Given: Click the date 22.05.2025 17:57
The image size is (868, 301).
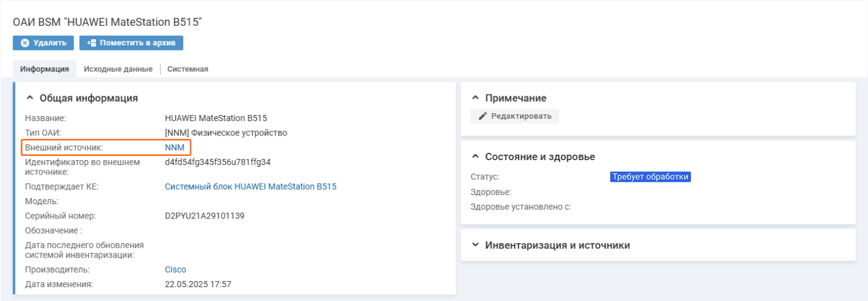Looking at the screenshot, I should click(x=198, y=284).
